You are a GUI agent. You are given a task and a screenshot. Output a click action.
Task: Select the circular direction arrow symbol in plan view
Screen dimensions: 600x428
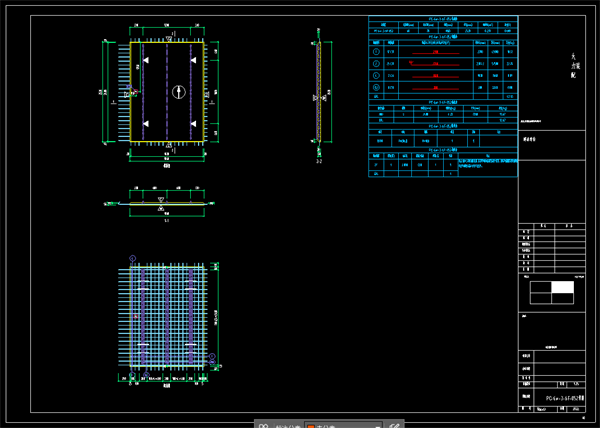click(179, 92)
